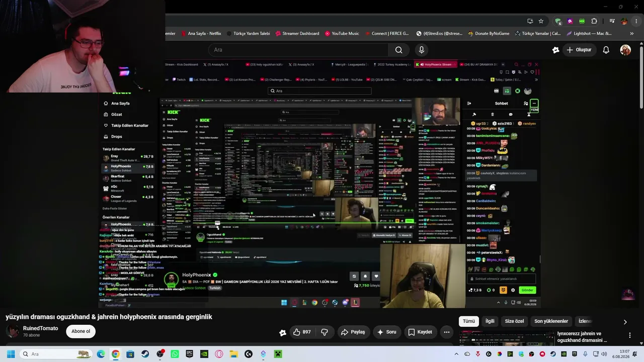Open the lynxcerezz jahrein recommended video thumbnail

[506, 339]
